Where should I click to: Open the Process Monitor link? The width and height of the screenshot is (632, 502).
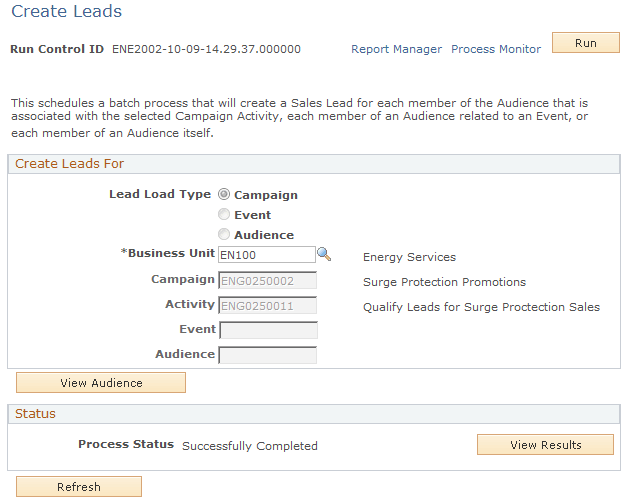tap(496, 49)
